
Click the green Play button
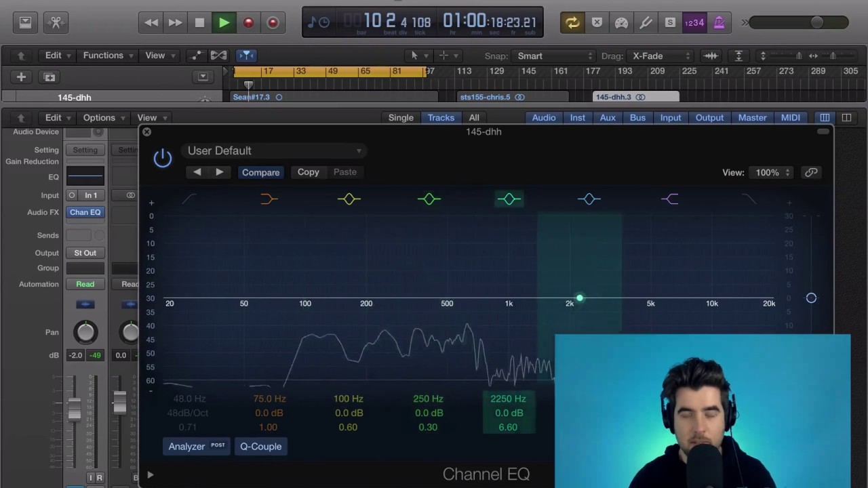(224, 22)
